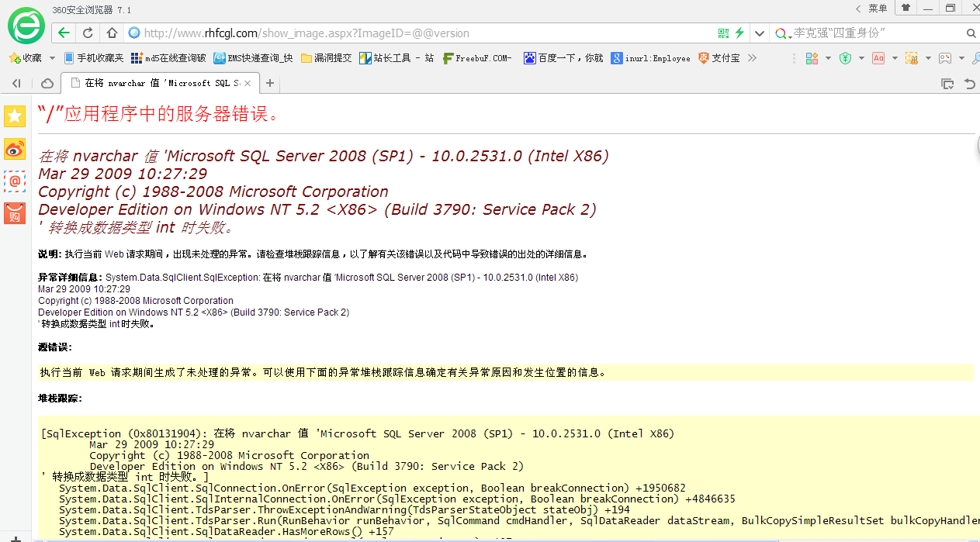Viewport: 980px width, 542px height.
Task: Close the 在将 nvarchar 值 tab
Action: 248,83
